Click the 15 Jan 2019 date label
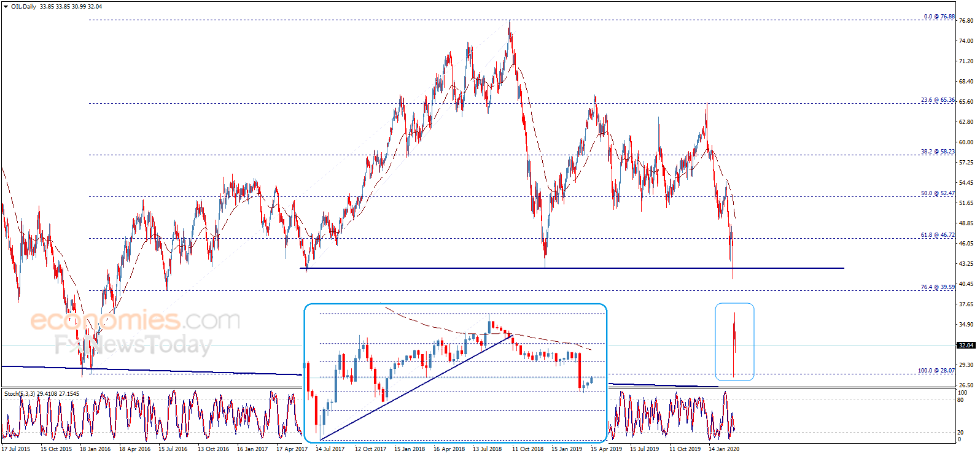980x456 pixels. point(567,449)
